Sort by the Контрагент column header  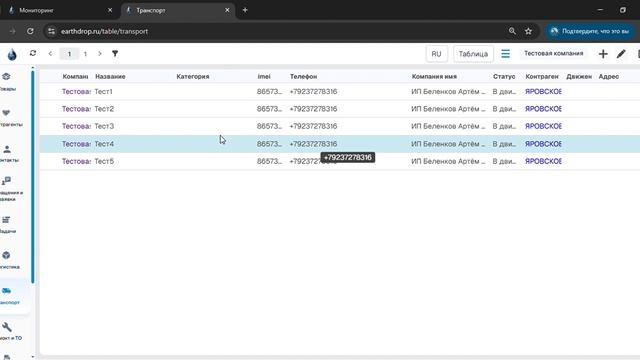pos(542,76)
